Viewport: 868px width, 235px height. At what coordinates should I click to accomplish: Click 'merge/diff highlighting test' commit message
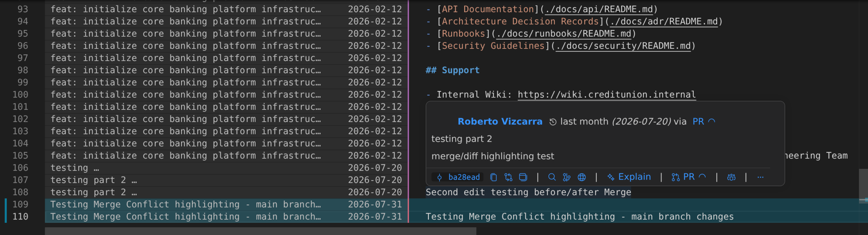click(493, 156)
